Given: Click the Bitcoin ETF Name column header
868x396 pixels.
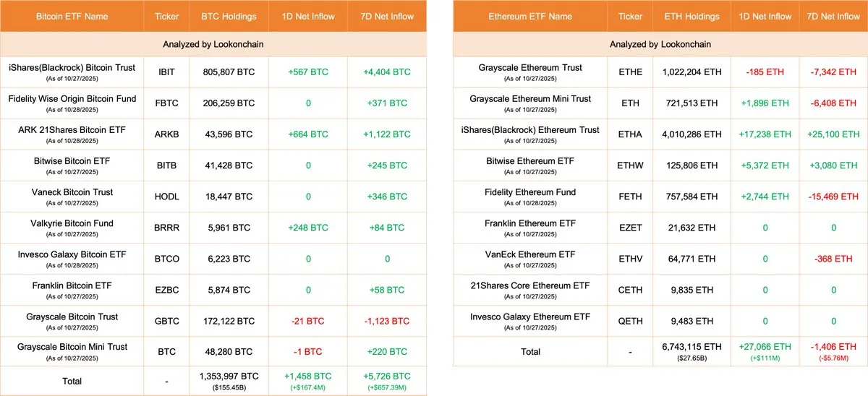Looking at the screenshot, I should (71, 16).
